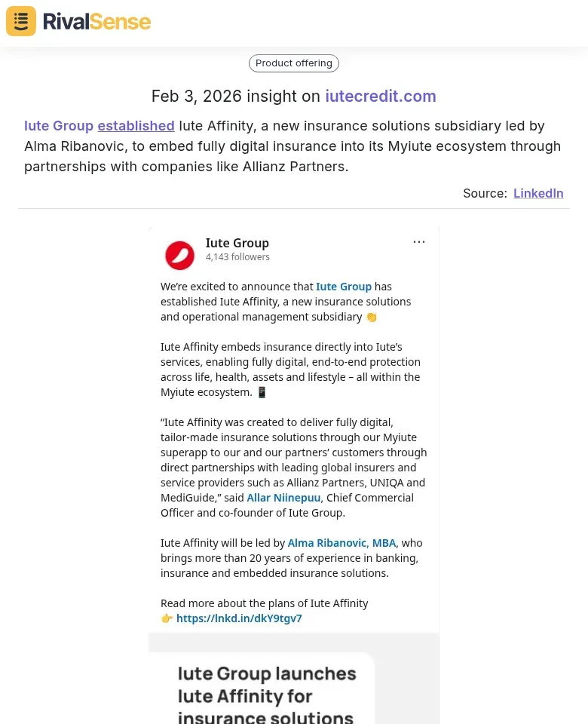Click the Iute Group red avatar logo
The width and height of the screenshot is (588, 724).
(x=180, y=255)
